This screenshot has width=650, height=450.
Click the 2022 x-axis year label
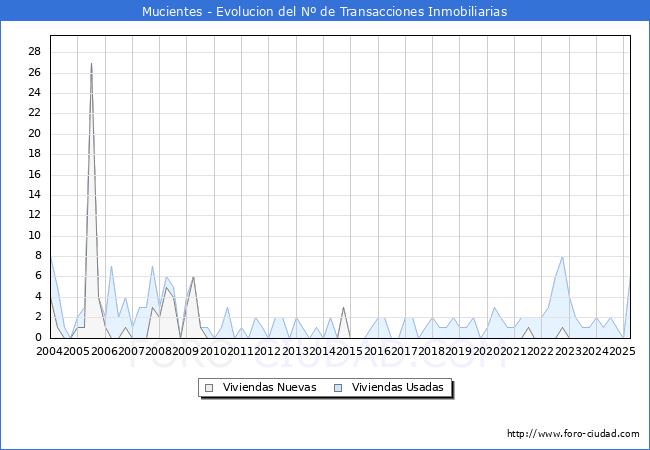pos(541,351)
